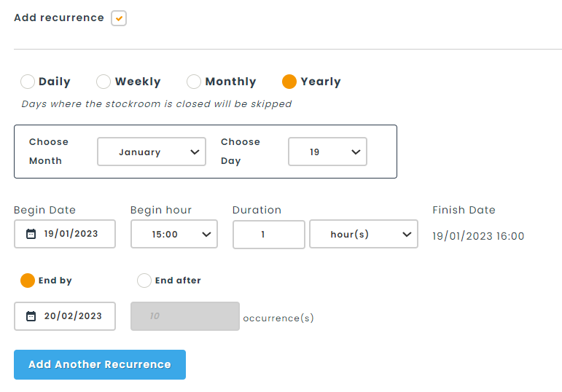Select the Yearly recurrence option

click(289, 82)
